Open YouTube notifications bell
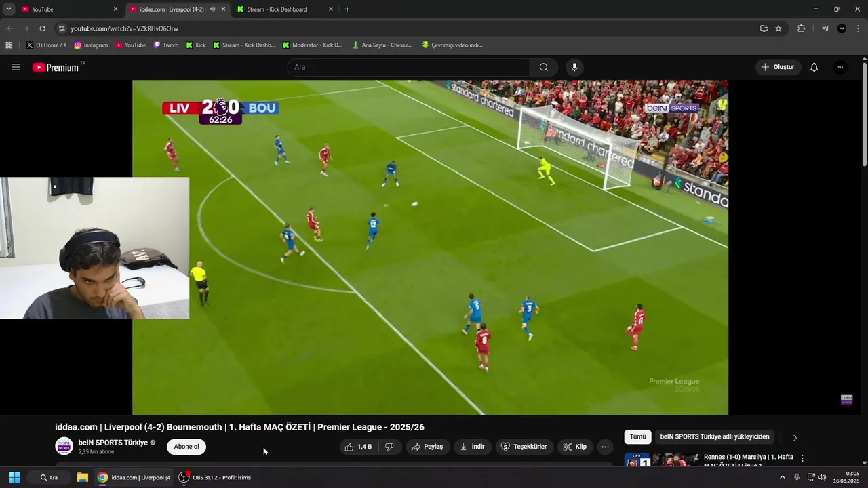 (x=814, y=67)
